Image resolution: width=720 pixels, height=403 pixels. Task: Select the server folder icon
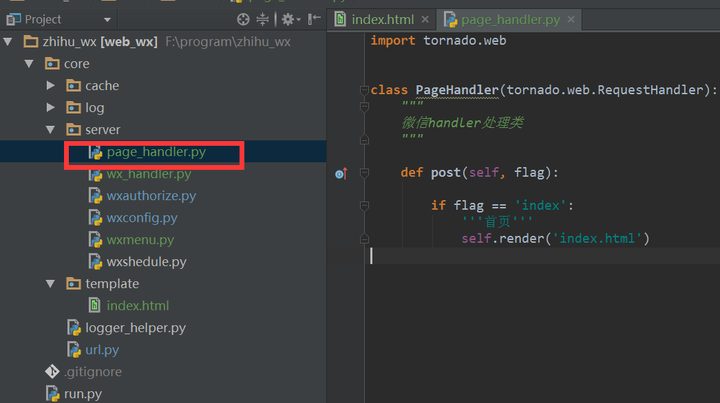[x=73, y=129]
